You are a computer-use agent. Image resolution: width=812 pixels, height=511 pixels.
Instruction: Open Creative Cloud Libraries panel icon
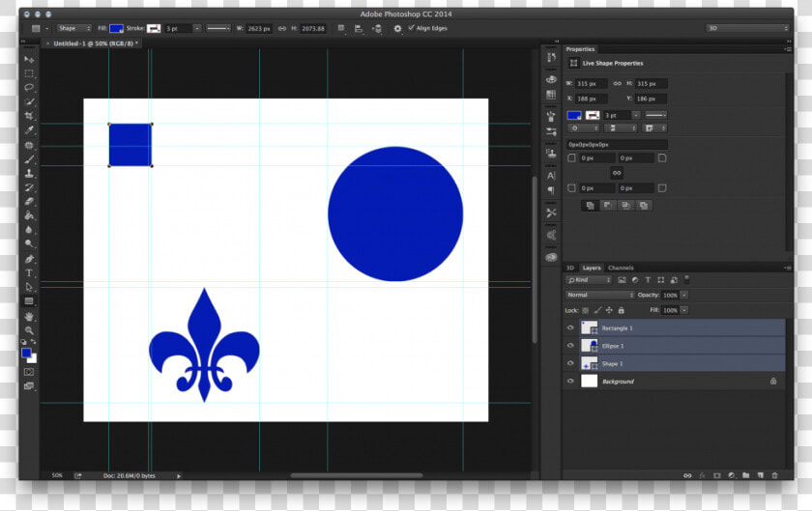tap(551, 257)
